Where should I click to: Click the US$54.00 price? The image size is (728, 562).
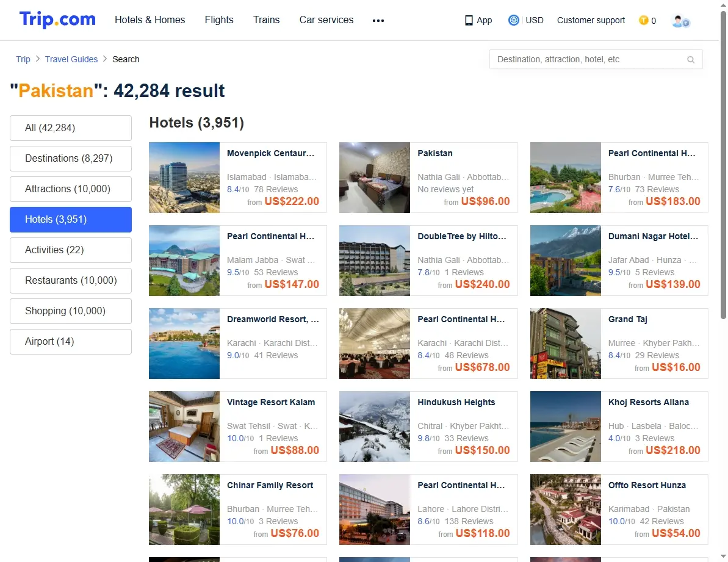(676, 534)
